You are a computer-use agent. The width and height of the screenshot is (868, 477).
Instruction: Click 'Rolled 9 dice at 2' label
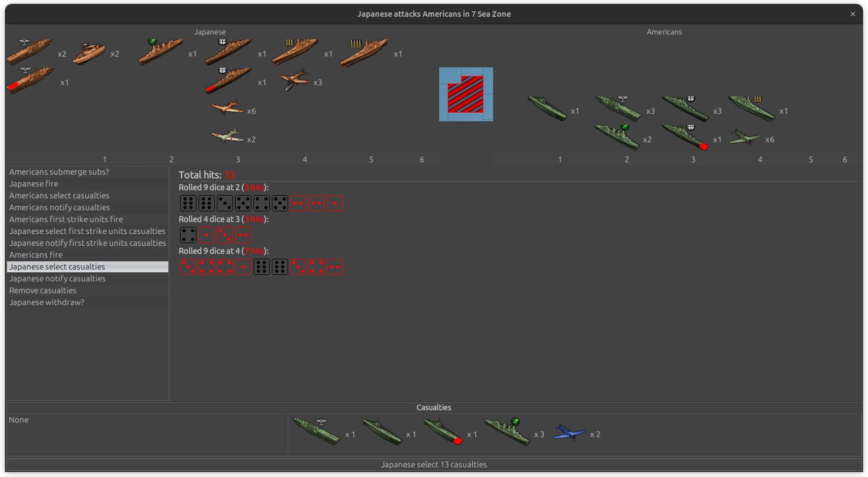point(223,188)
